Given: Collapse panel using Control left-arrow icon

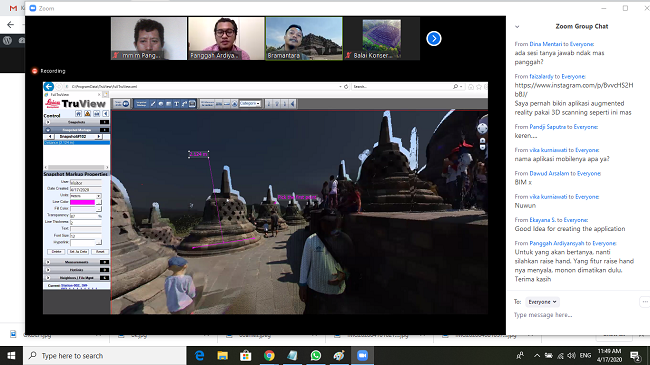Looking at the screenshot, I should [105, 114].
